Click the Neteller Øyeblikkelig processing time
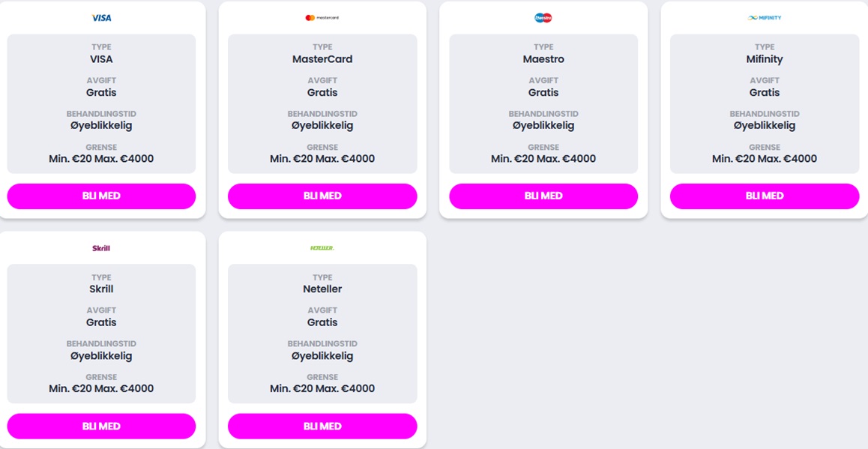868x449 pixels. pyautogui.click(x=322, y=356)
